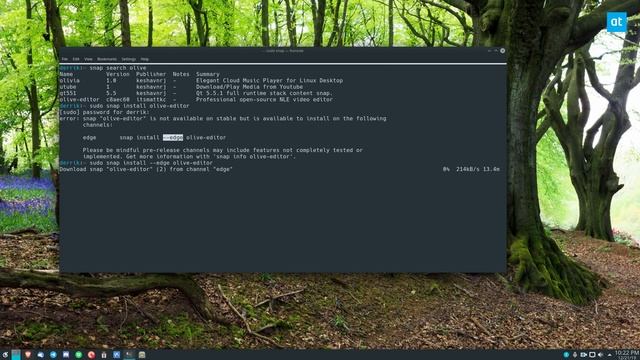
Task: Click the display/screen tray icon
Action: click(592, 355)
